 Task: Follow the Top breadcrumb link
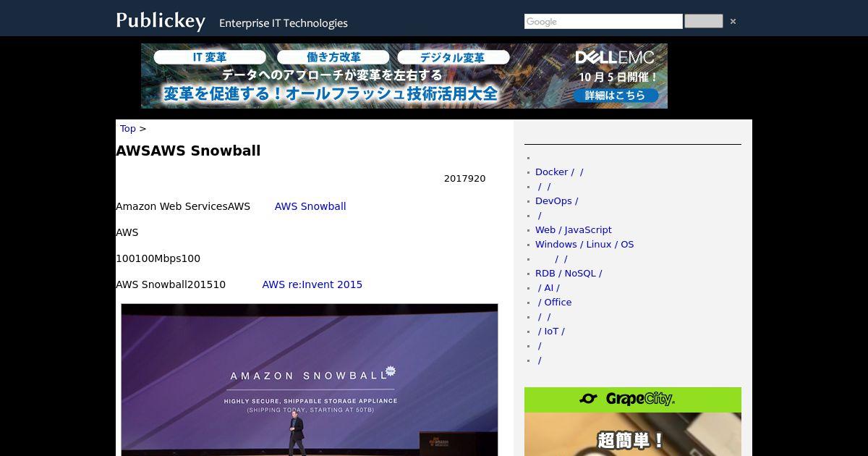[128, 128]
